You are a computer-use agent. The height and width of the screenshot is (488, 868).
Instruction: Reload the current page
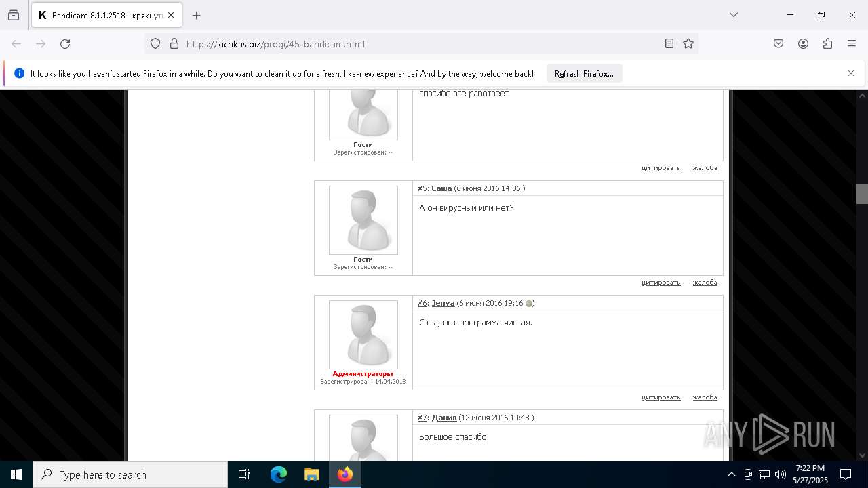(x=65, y=44)
